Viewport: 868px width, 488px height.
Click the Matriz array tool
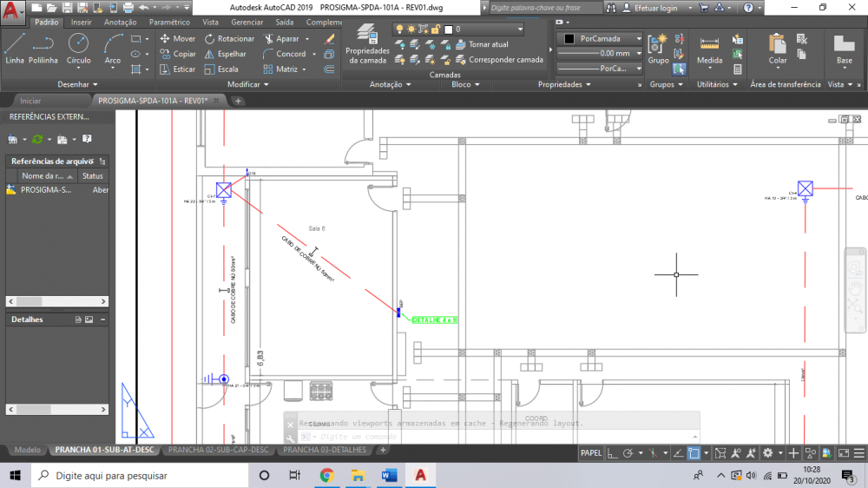pyautogui.click(x=280, y=69)
